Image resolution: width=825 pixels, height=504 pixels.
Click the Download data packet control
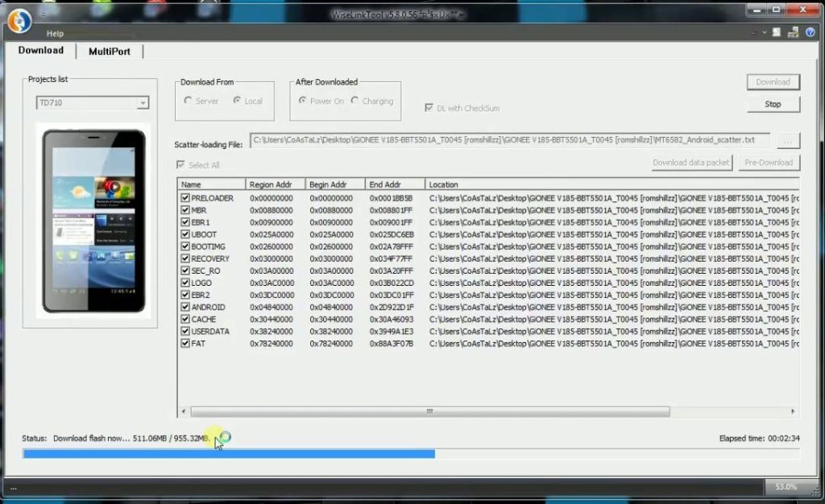(690, 162)
